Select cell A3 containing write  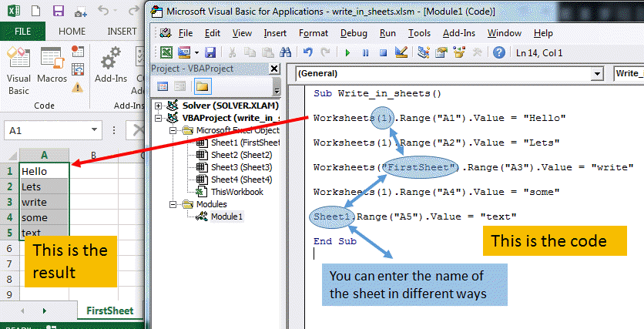point(45,202)
